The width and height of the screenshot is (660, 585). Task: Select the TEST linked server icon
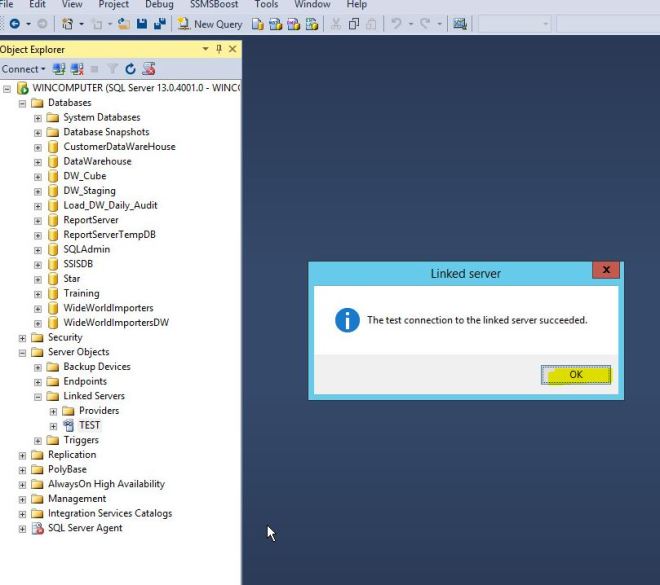tap(69, 425)
